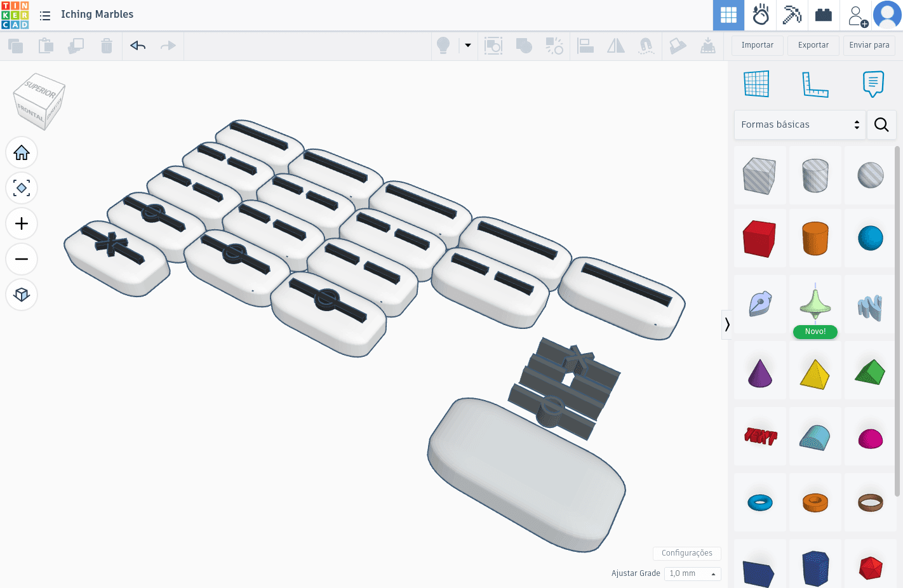Viewport: 903px width, 588px height.
Task: Select the hole Sphere shape
Action: [871, 175]
